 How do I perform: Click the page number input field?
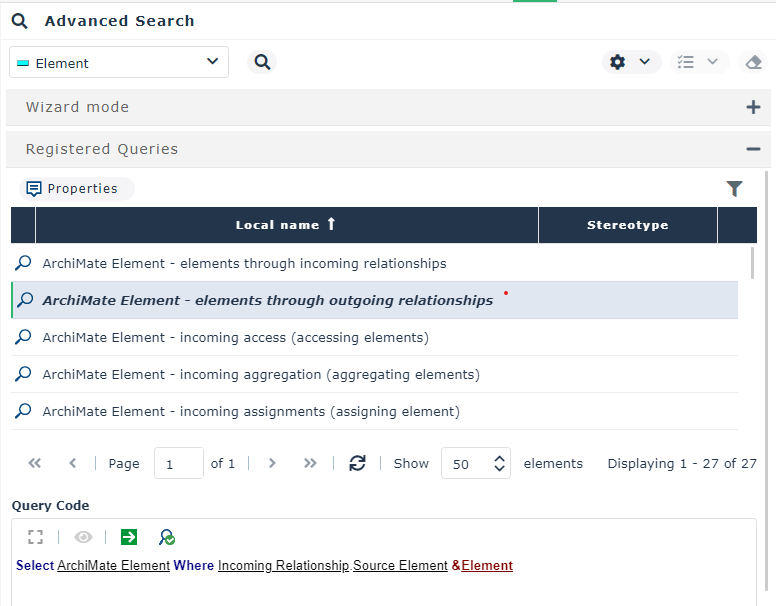coord(178,463)
